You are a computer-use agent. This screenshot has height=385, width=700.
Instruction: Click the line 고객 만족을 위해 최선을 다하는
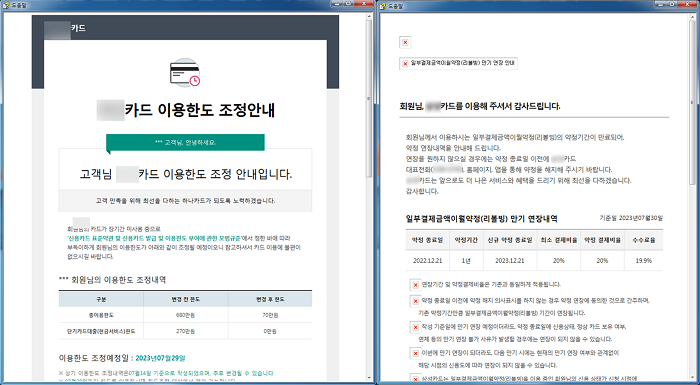coord(185,201)
